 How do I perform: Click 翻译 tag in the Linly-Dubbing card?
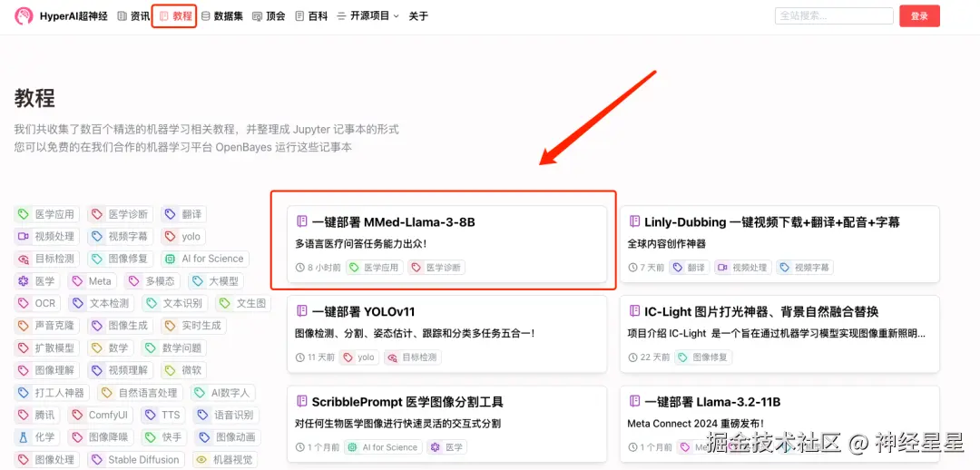690,268
